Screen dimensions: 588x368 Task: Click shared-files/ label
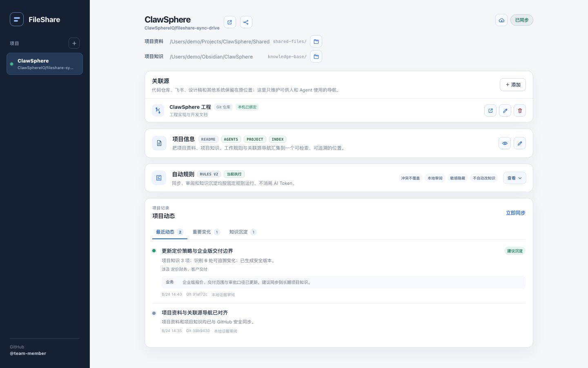click(x=290, y=42)
